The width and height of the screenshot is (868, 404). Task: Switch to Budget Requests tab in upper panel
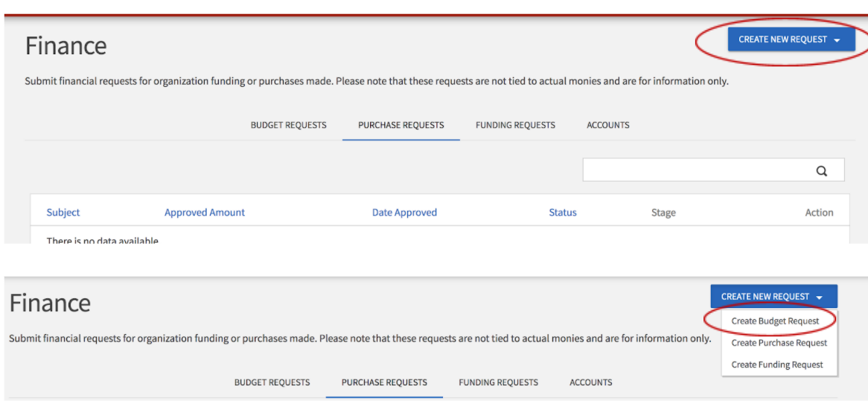(x=288, y=125)
